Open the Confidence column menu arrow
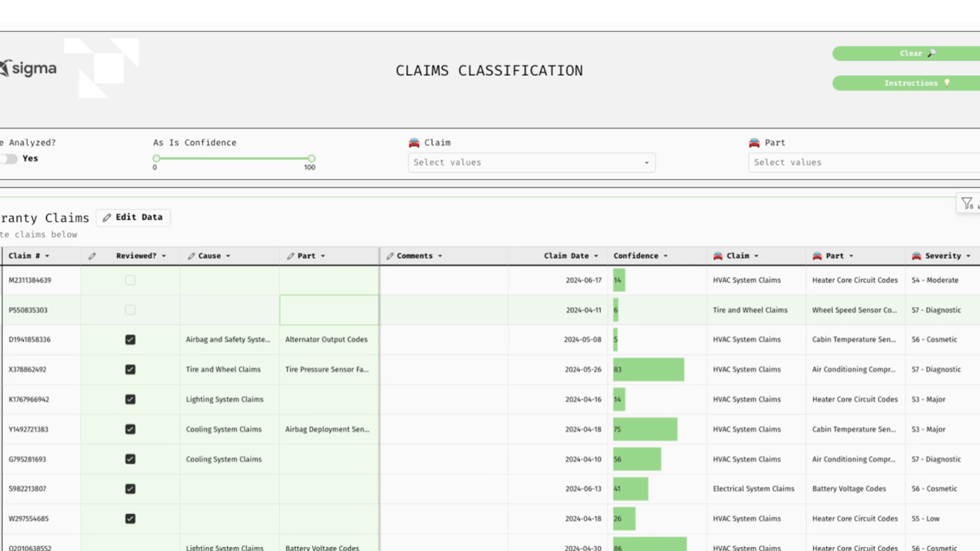The width and height of the screenshot is (980, 551). point(665,256)
